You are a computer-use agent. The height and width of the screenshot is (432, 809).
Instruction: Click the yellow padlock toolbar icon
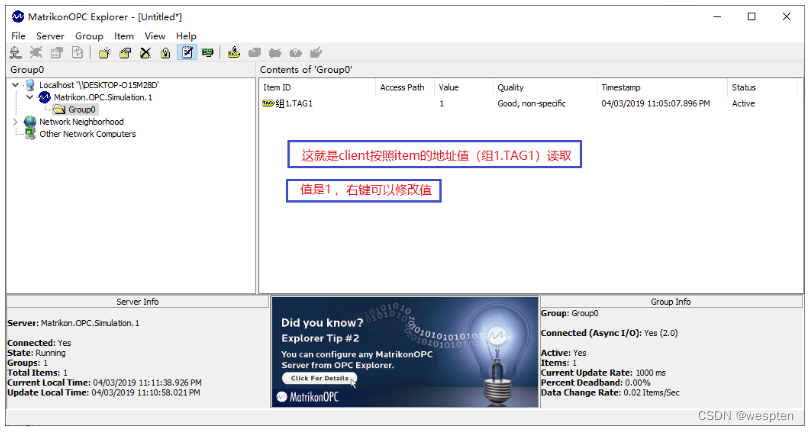166,53
